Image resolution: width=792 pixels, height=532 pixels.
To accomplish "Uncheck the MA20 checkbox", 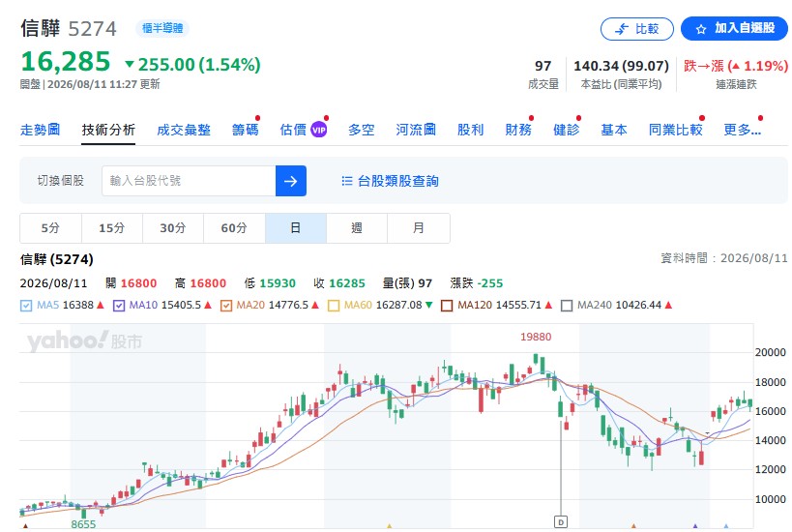I will 225,306.
